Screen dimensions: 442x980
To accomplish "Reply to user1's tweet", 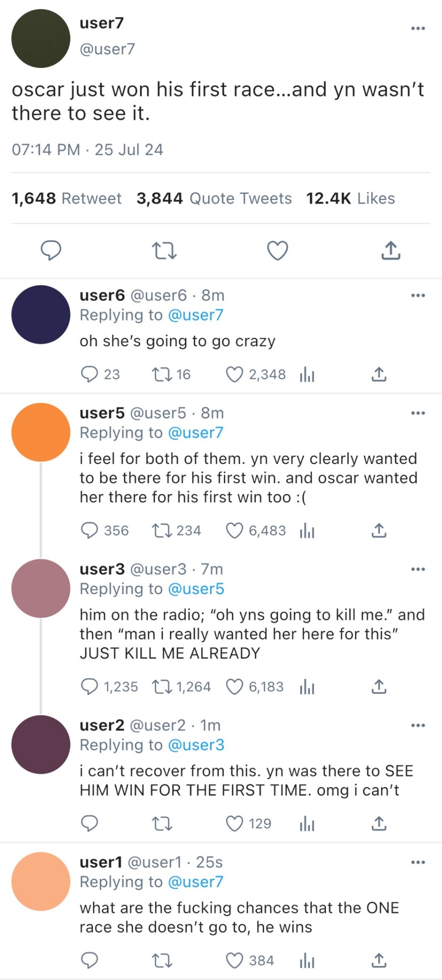I will point(90,961).
